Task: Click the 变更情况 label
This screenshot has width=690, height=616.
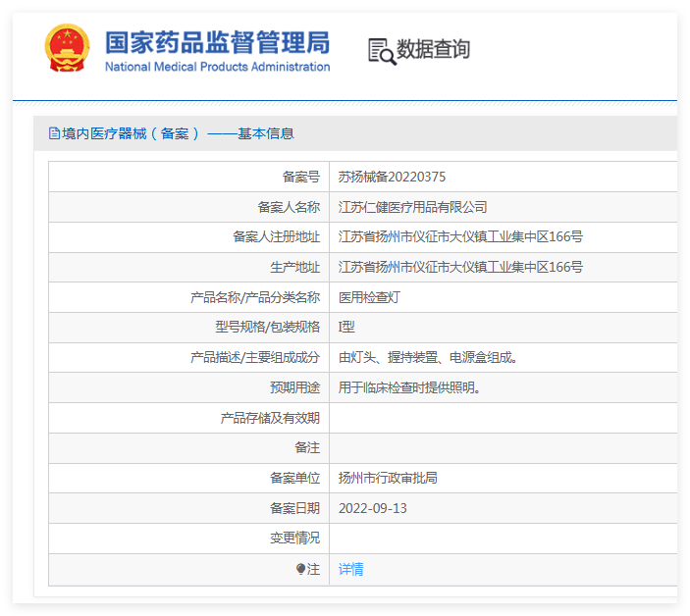Action: 294,538
